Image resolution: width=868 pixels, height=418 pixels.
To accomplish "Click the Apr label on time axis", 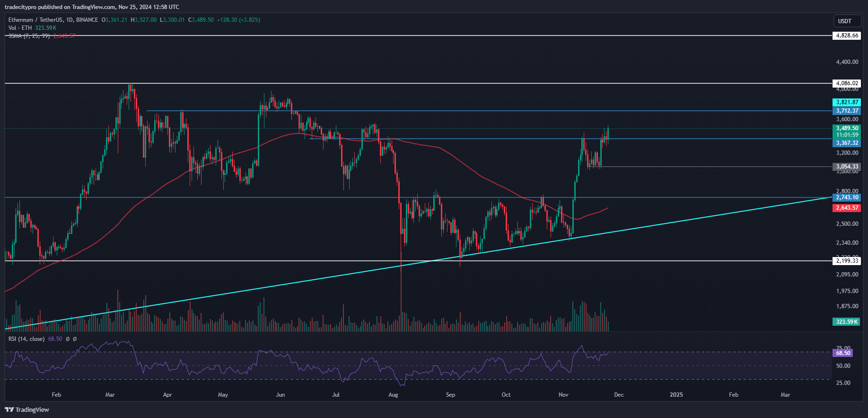I will (x=167, y=395).
